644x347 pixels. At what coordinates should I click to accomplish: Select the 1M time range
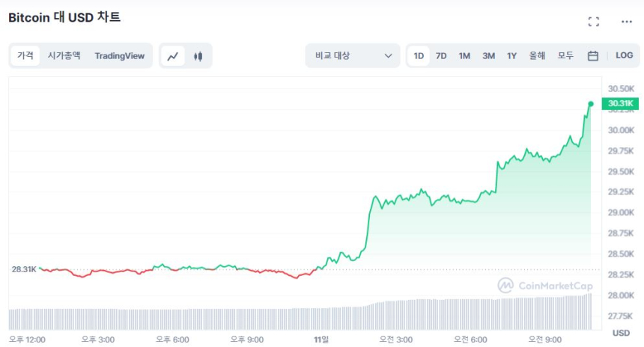pos(464,56)
